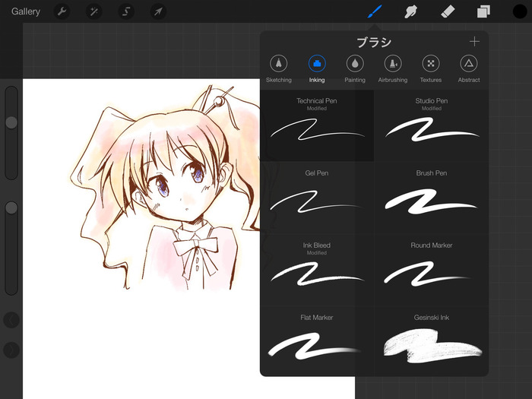Select the S-shaped Selection tool
The image size is (532, 399).
[126, 11]
